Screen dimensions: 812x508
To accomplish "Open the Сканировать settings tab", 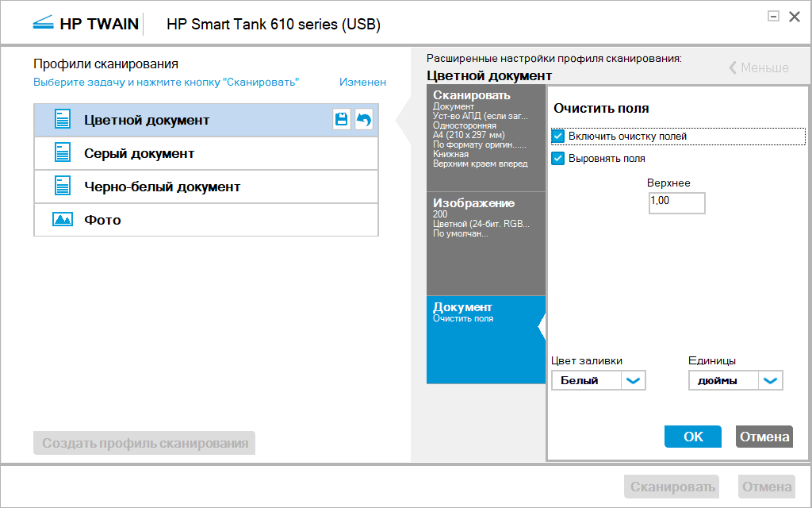I will pyautogui.click(x=486, y=138).
